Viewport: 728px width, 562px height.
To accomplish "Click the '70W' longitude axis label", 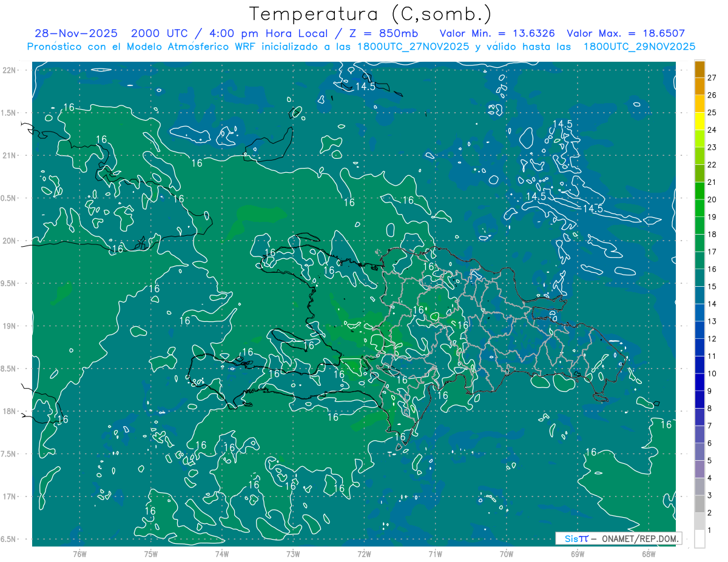I will [x=507, y=554].
